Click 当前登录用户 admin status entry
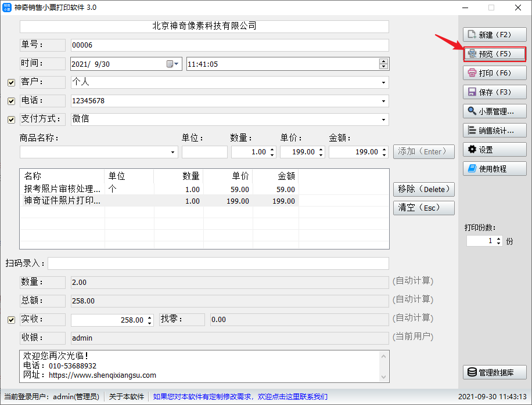 click(52, 396)
